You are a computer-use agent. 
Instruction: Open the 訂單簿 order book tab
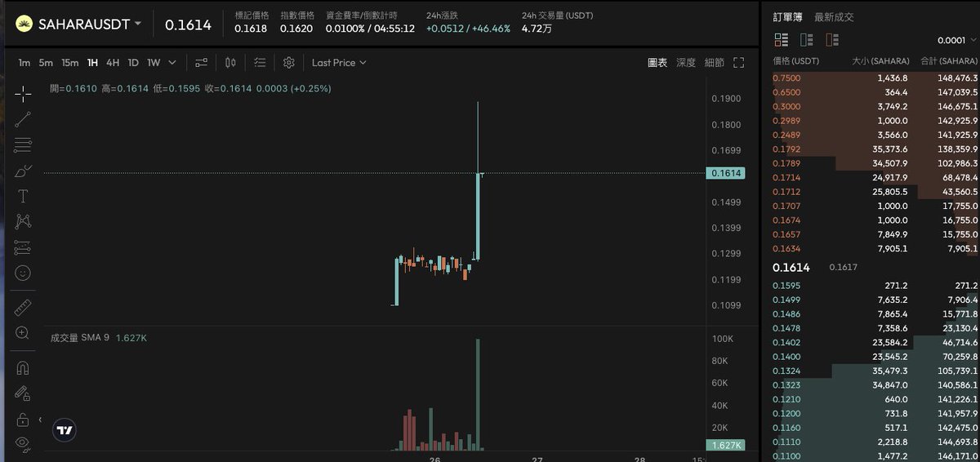tap(787, 17)
